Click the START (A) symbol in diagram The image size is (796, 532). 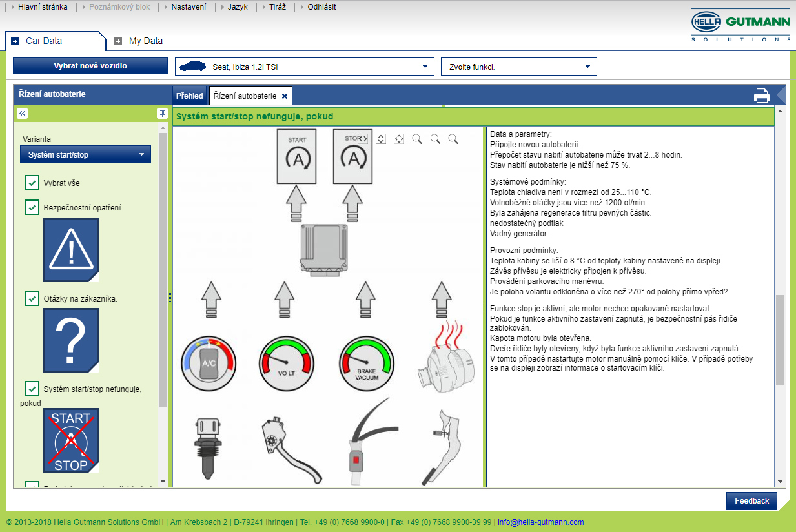[x=297, y=156]
